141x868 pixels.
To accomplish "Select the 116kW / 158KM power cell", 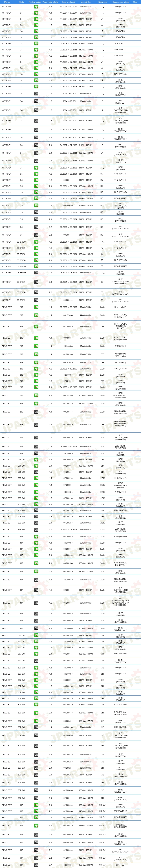I will coord(85,811).
